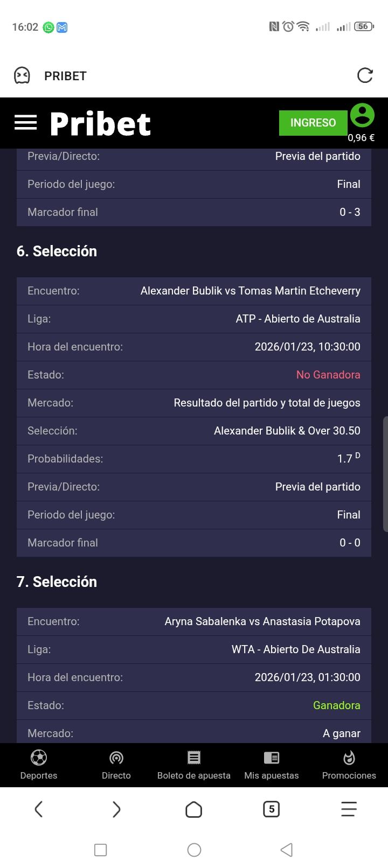
Task: Open Directo live broadcast icon
Action: pyautogui.click(x=116, y=758)
